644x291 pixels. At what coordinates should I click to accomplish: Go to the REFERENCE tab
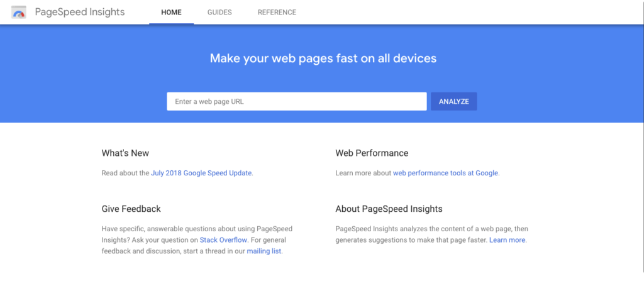(x=277, y=13)
